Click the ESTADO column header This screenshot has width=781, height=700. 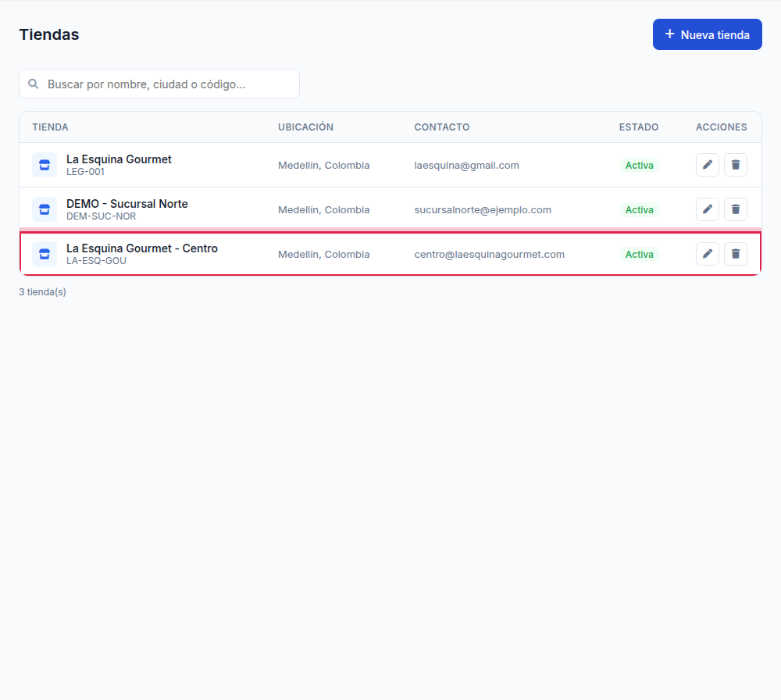pos(639,127)
